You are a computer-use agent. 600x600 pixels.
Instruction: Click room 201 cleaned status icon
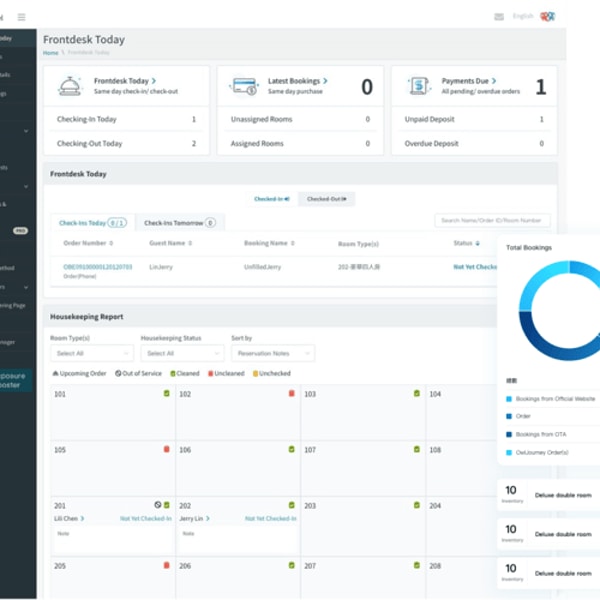coord(166,505)
